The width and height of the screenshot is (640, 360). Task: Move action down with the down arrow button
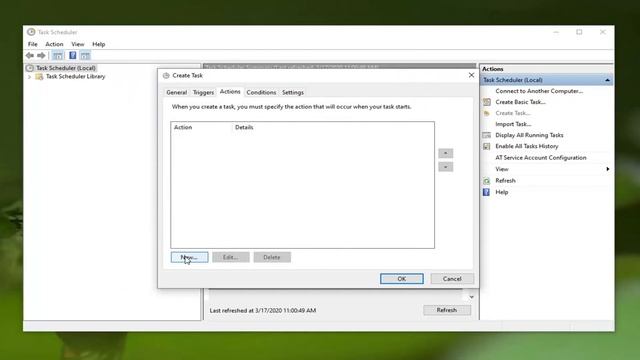pos(445,167)
